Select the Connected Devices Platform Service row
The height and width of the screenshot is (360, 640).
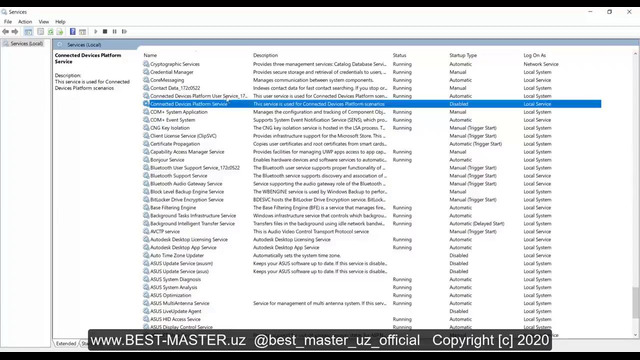371,104
